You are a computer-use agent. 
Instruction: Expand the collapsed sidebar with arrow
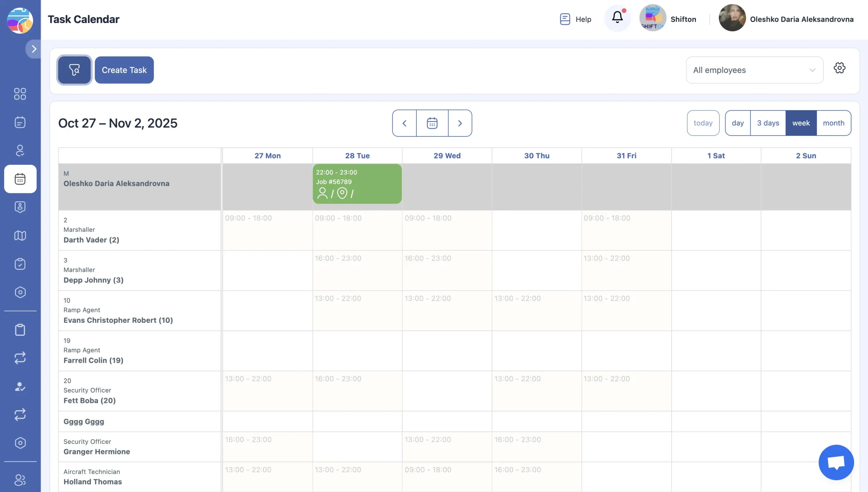click(34, 49)
